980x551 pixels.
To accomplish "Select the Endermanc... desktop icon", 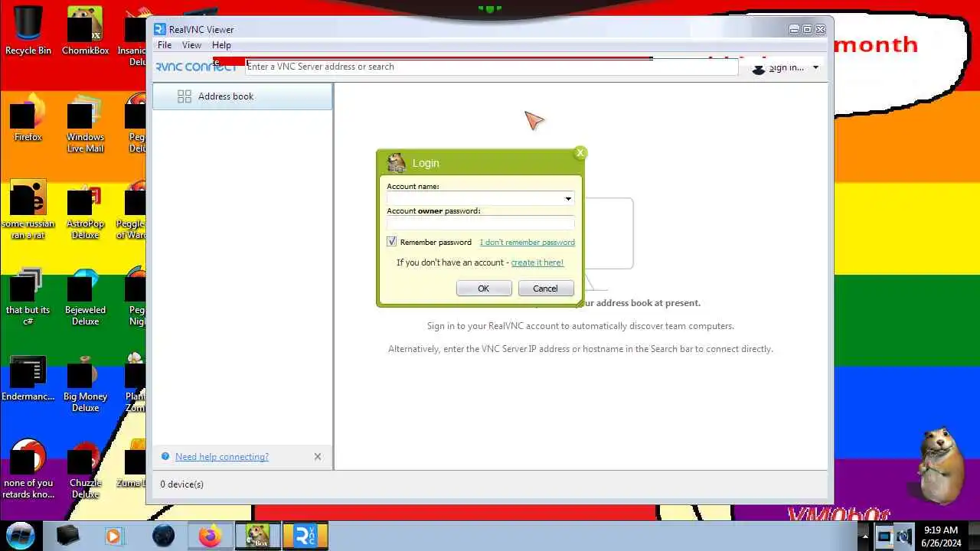I will tap(28, 377).
